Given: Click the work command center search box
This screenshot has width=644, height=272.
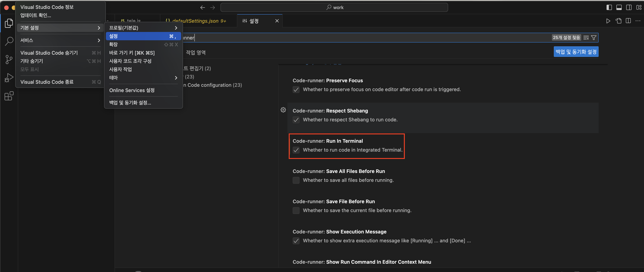Looking at the screenshot, I should point(334,8).
